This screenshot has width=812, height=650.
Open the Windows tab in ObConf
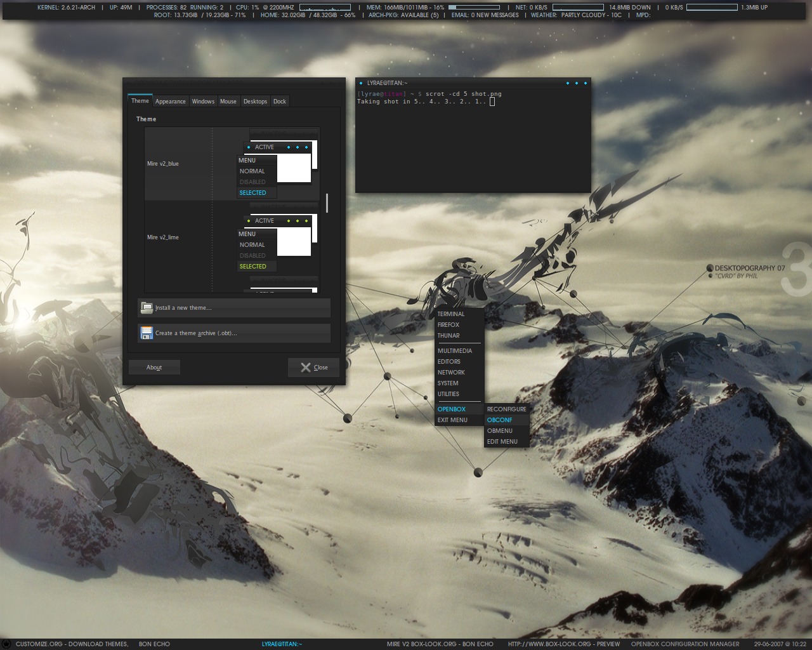point(203,102)
